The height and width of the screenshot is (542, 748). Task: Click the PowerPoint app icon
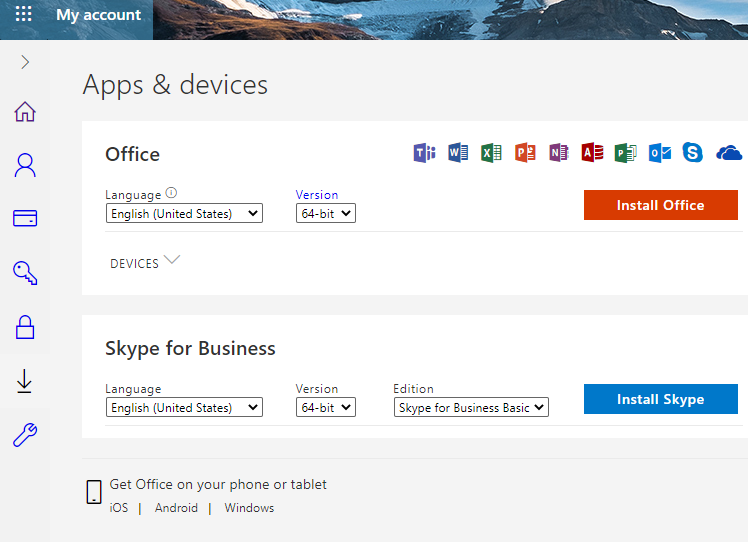point(525,153)
